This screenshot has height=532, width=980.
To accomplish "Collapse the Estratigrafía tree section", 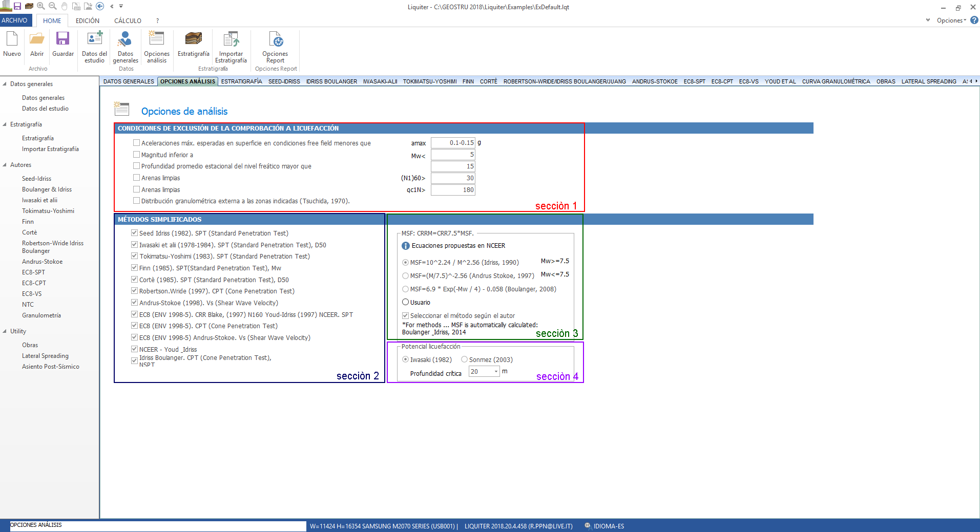I will [5, 124].
